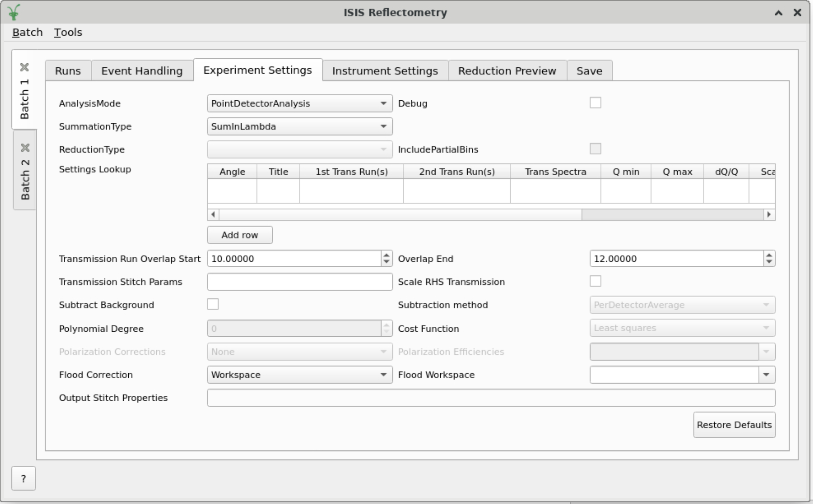Enable the Debug checkbox
The height and width of the screenshot is (504, 813).
click(x=595, y=103)
